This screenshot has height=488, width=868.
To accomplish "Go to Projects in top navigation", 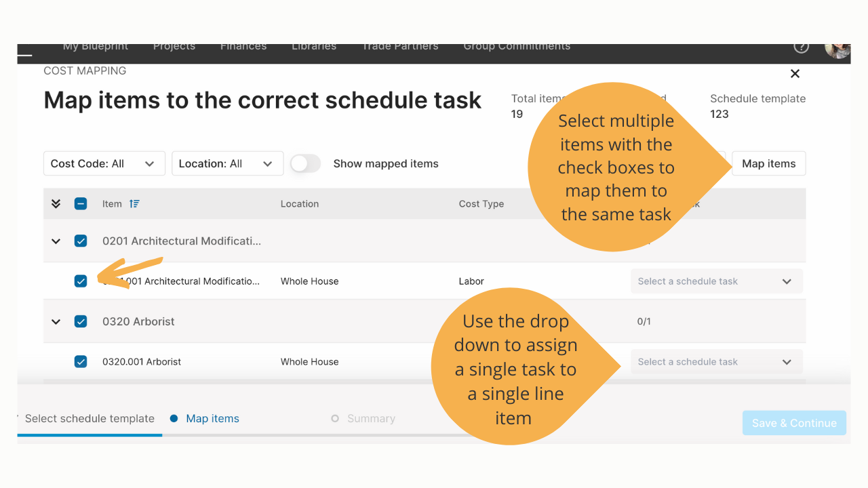I will point(174,47).
